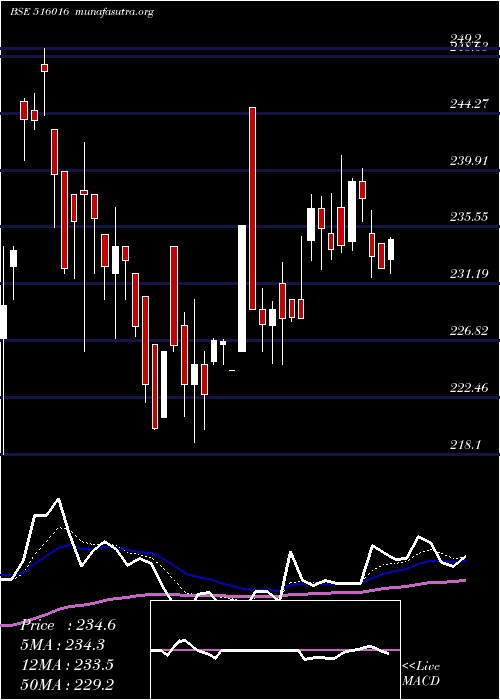Select the 222.46 price level label
The height and width of the screenshot is (700, 500).
469,388
